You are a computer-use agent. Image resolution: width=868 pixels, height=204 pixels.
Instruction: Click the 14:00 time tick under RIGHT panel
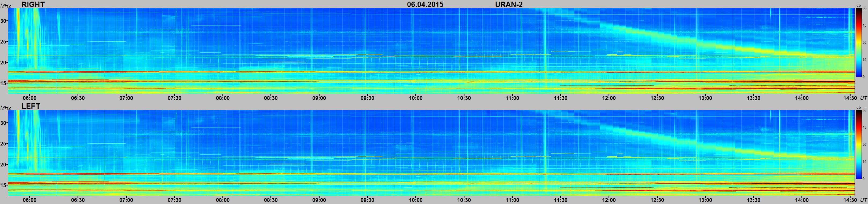pyautogui.click(x=802, y=98)
